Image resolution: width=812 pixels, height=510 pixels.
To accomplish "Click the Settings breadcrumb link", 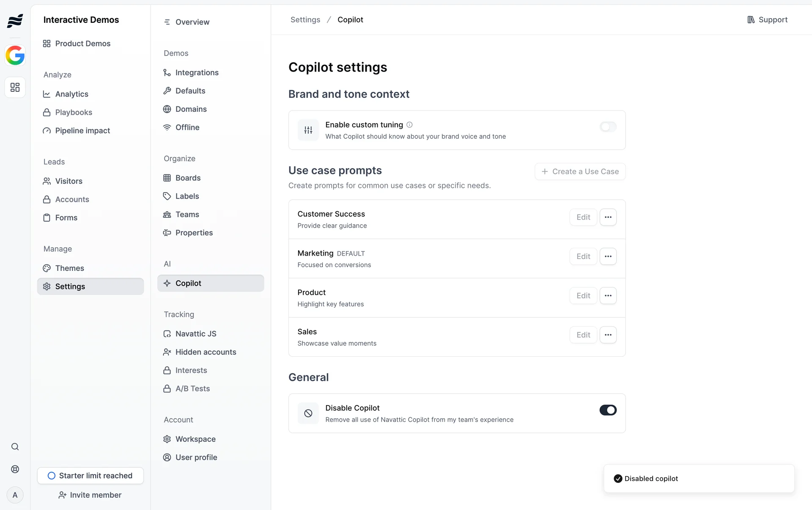I will point(305,20).
